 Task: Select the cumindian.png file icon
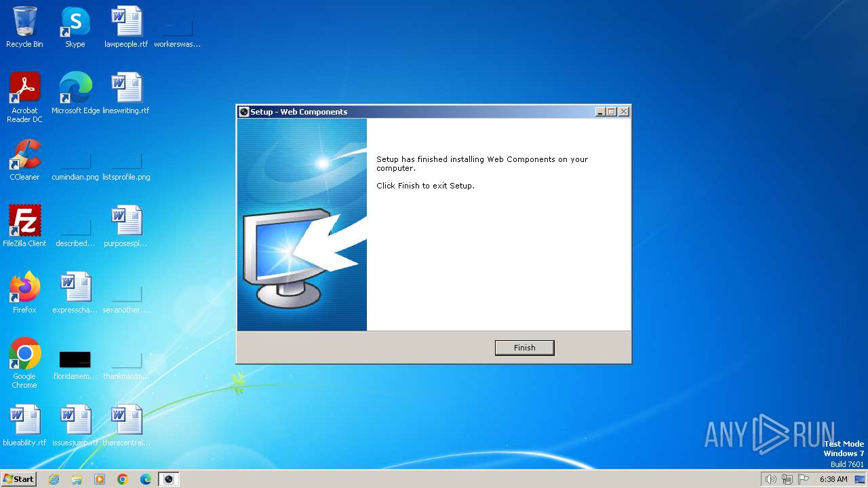click(x=75, y=167)
